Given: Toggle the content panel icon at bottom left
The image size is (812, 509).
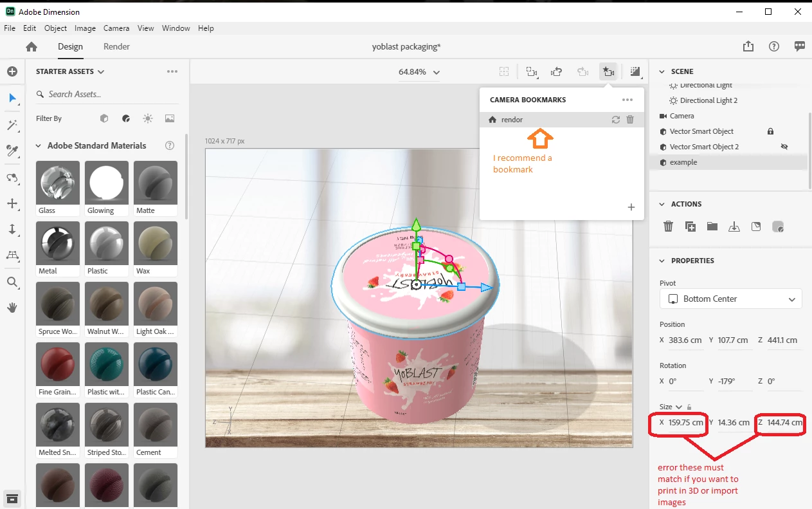Looking at the screenshot, I should coord(12,497).
